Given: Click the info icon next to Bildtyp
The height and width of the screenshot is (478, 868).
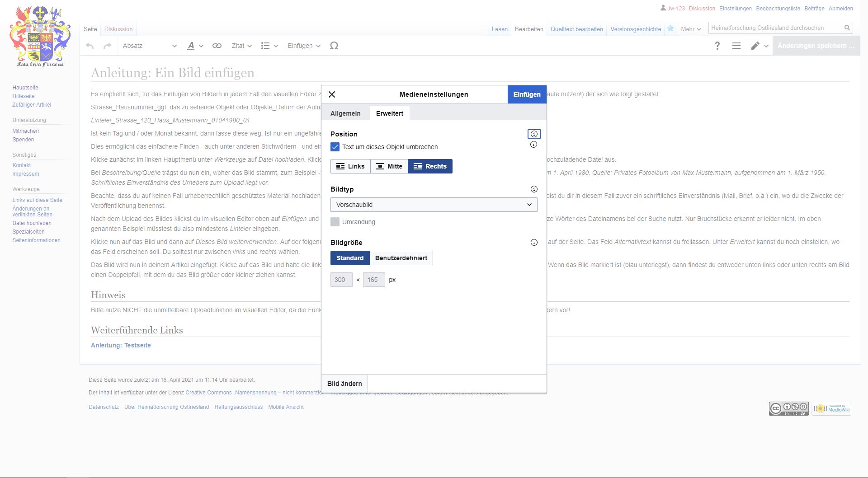Looking at the screenshot, I should tap(534, 189).
